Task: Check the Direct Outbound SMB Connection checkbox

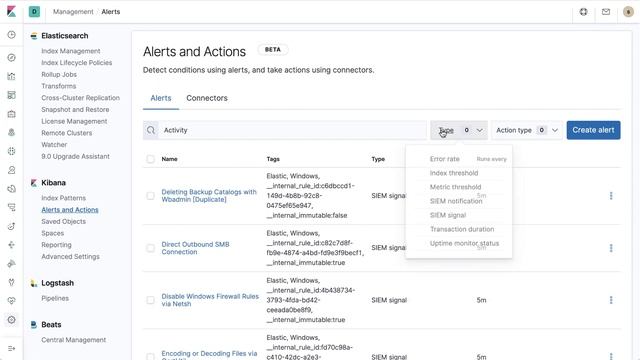Action: [151, 248]
